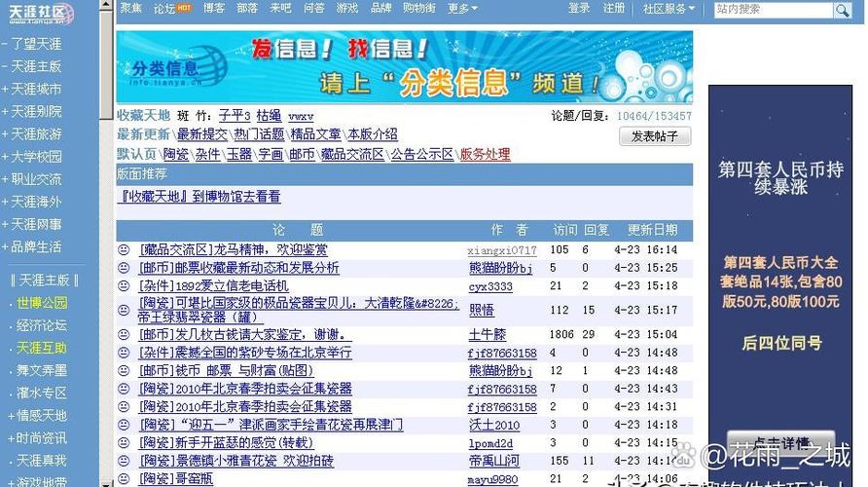Open recommended post 到博物馆去看看
This screenshot has height=487, width=868.
pyautogui.click(x=200, y=197)
